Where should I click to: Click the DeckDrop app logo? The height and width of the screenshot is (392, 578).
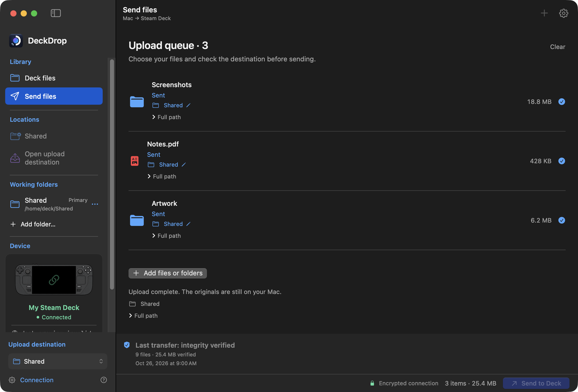16,41
